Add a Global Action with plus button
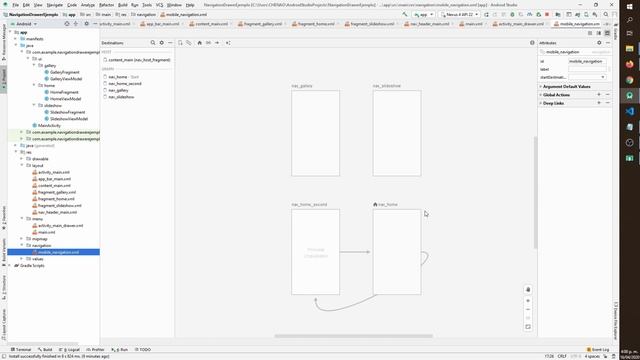 point(599,95)
